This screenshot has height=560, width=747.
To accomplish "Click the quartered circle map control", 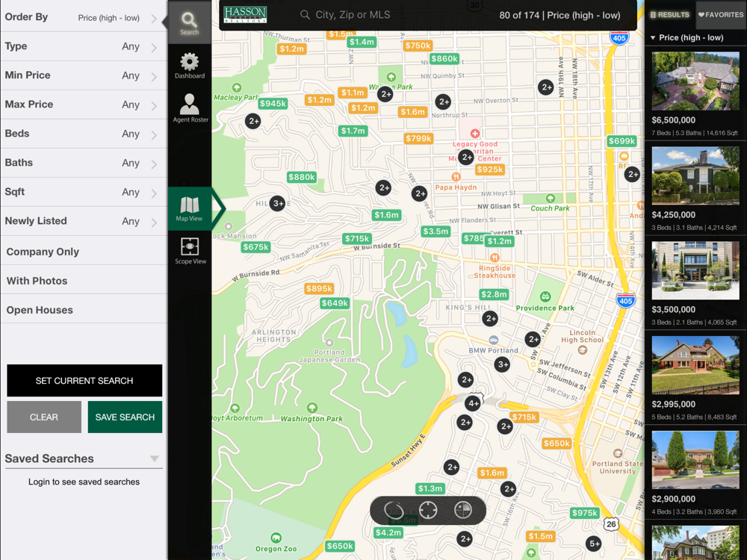I will (x=462, y=510).
